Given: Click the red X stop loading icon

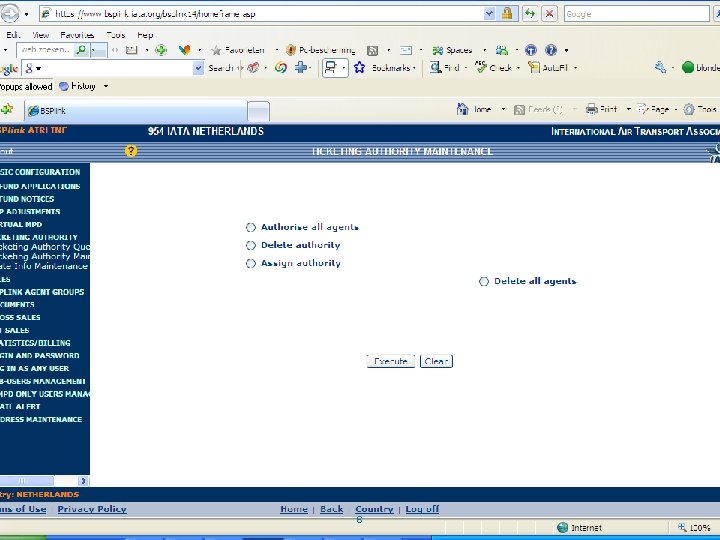Looking at the screenshot, I should [549, 14].
